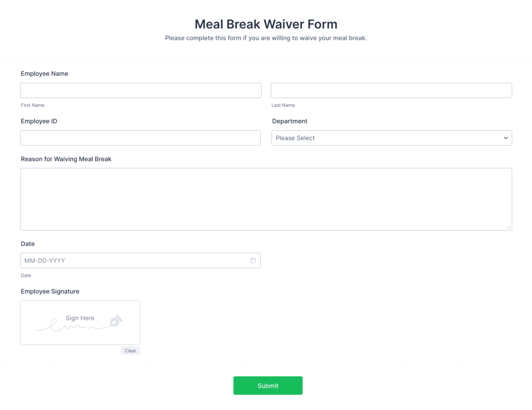The height and width of the screenshot is (410, 532).
Task: Click the Employee Signature label
Action: [x=50, y=291]
